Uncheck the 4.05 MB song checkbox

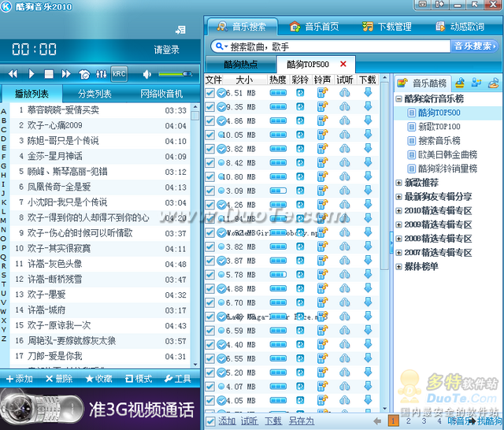pyautogui.click(x=210, y=400)
